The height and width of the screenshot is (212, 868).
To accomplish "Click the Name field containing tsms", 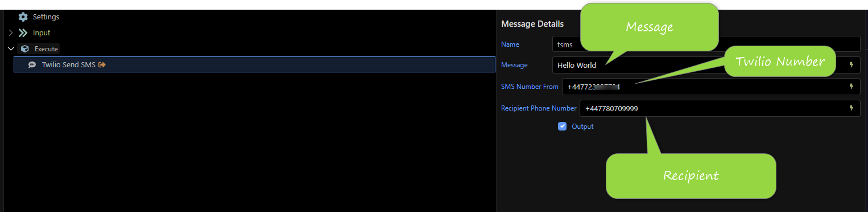I will [x=706, y=44].
